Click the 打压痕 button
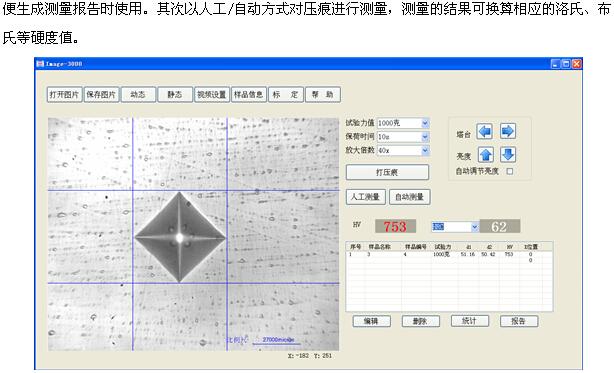Screen dimensions: 614x373 (x=387, y=173)
